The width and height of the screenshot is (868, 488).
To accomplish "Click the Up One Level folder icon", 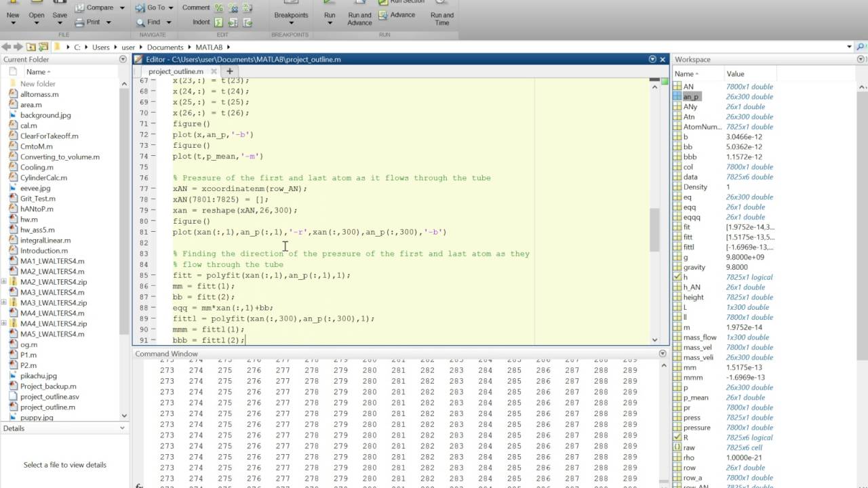I will click(x=31, y=47).
